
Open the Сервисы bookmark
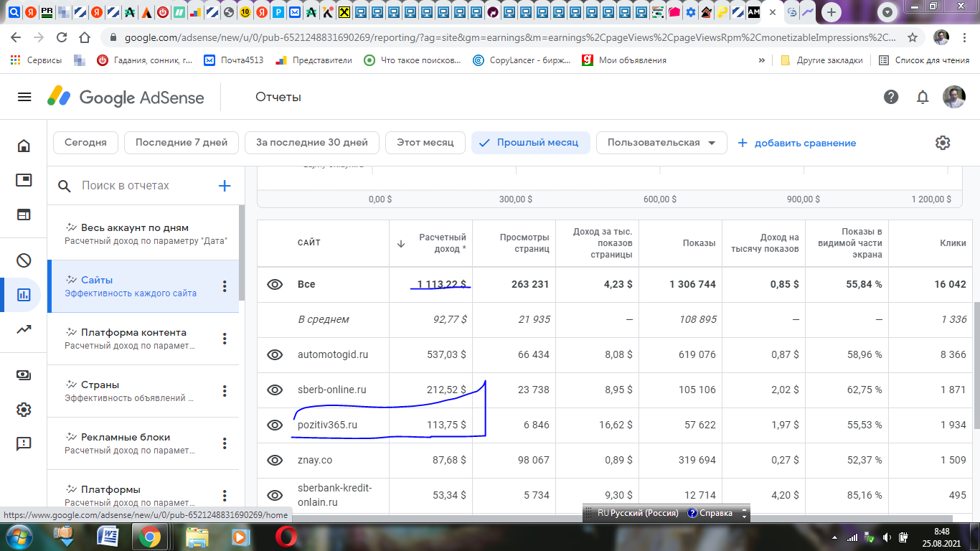pos(36,60)
